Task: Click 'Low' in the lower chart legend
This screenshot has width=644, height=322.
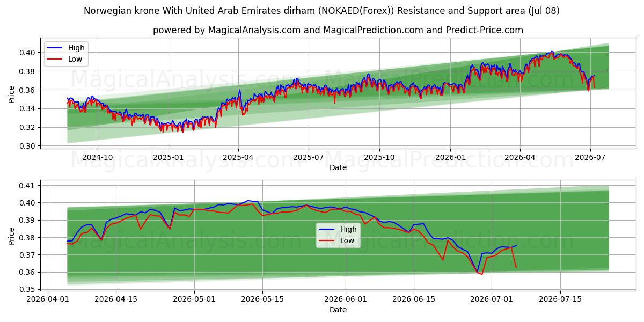Action: (347, 240)
